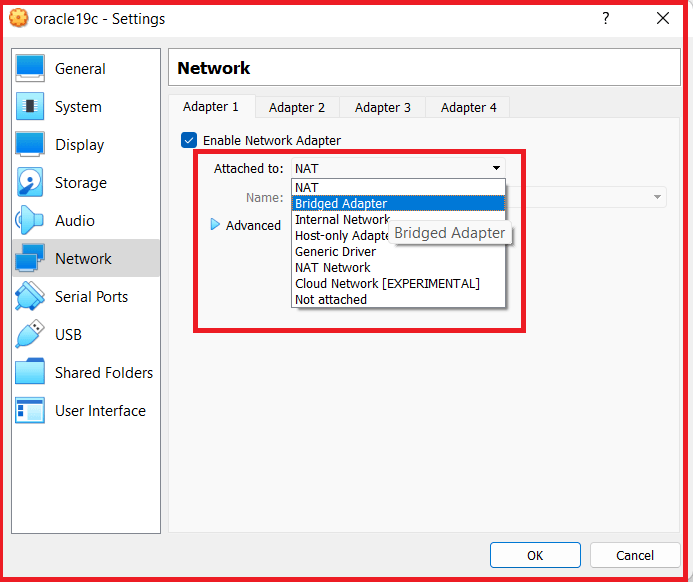Close the Settings dialog window
This screenshot has width=693, height=582.
(x=663, y=18)
